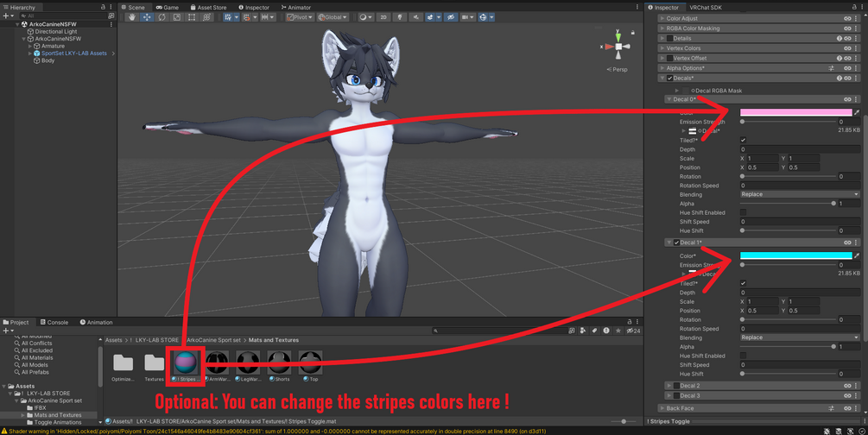Select the combined Transform tool
The width and height of the screenshot is (868, 435).
[x=206, y=17]
